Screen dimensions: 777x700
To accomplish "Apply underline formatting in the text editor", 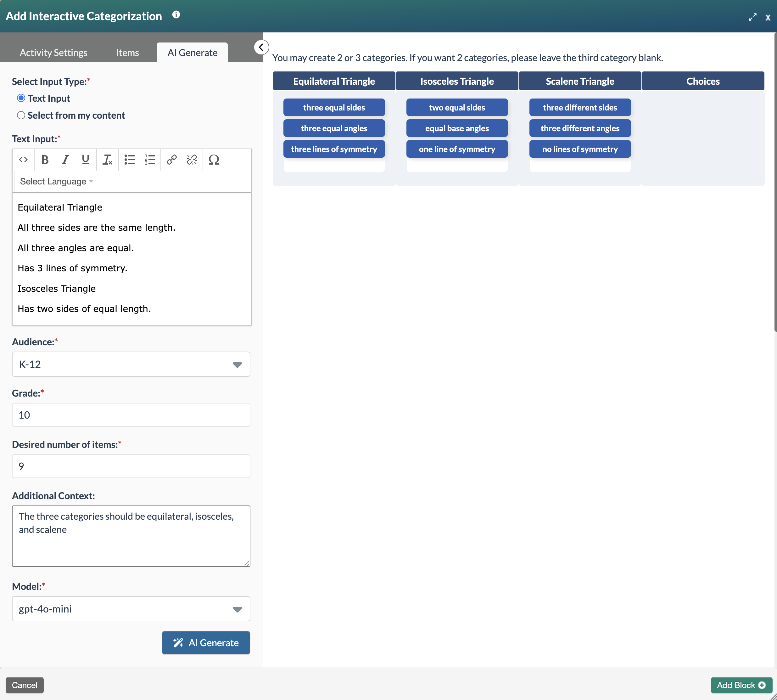I will 85,159.
